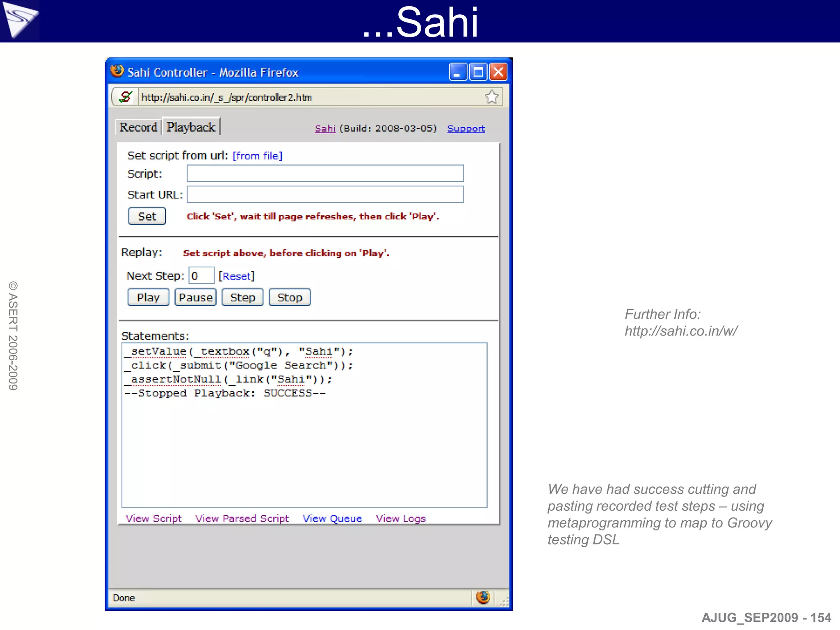
Task: Open the Sahi link near build info
Action: [325, 128]
